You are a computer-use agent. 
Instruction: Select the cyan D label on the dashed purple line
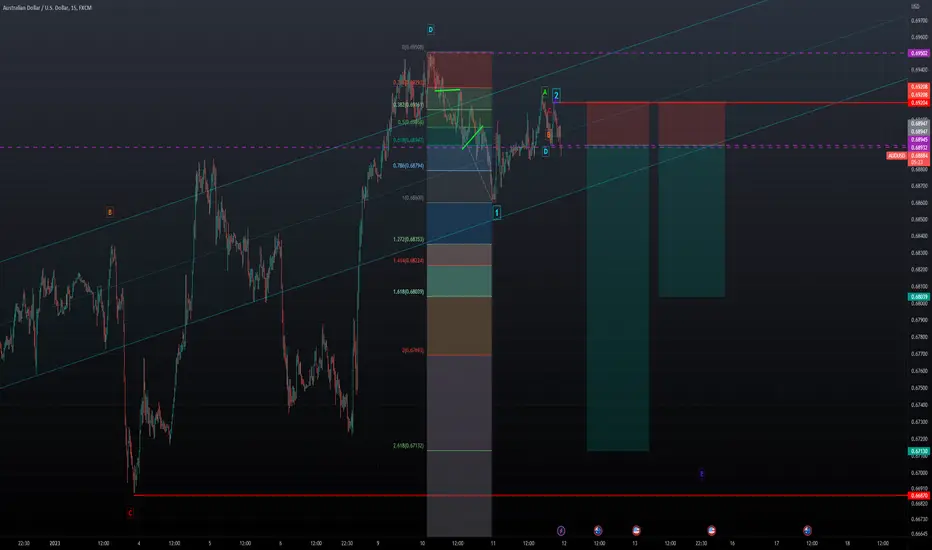point(546,152)
